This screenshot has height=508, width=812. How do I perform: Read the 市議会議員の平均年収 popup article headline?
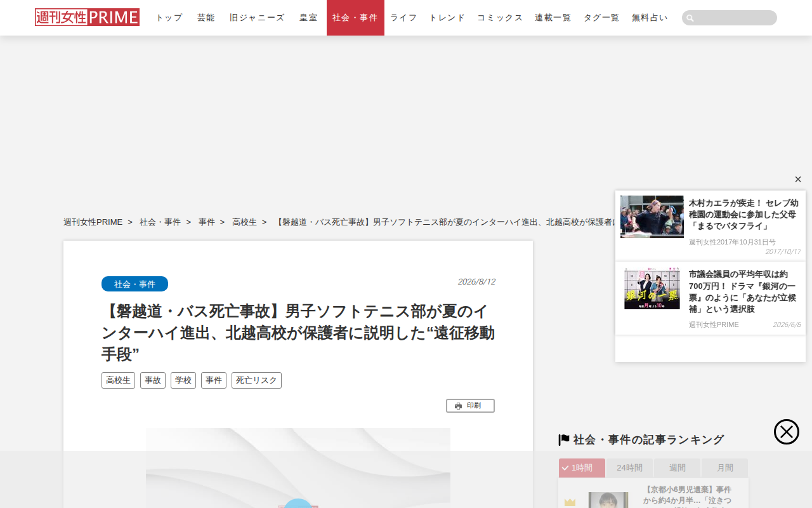[743, 291]
